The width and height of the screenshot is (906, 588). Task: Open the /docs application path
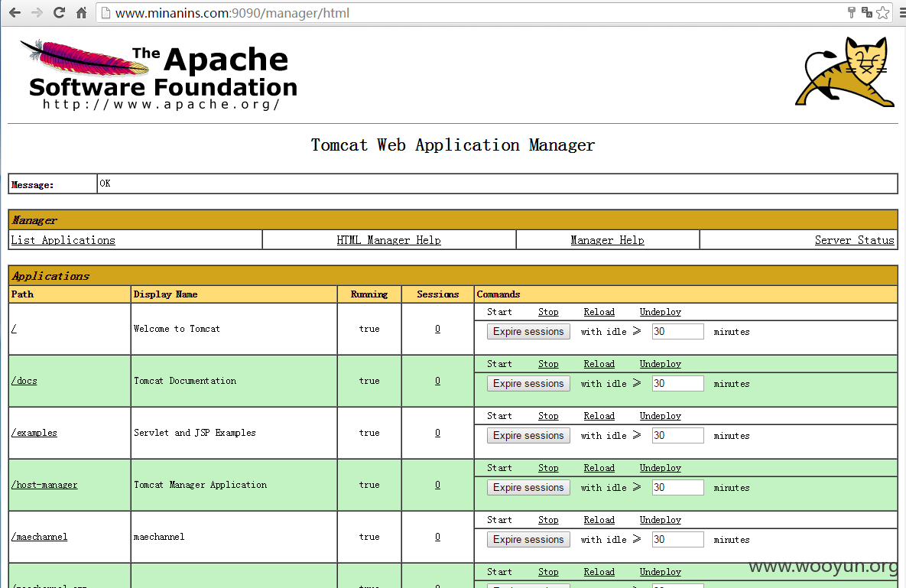tap(24, 381)
